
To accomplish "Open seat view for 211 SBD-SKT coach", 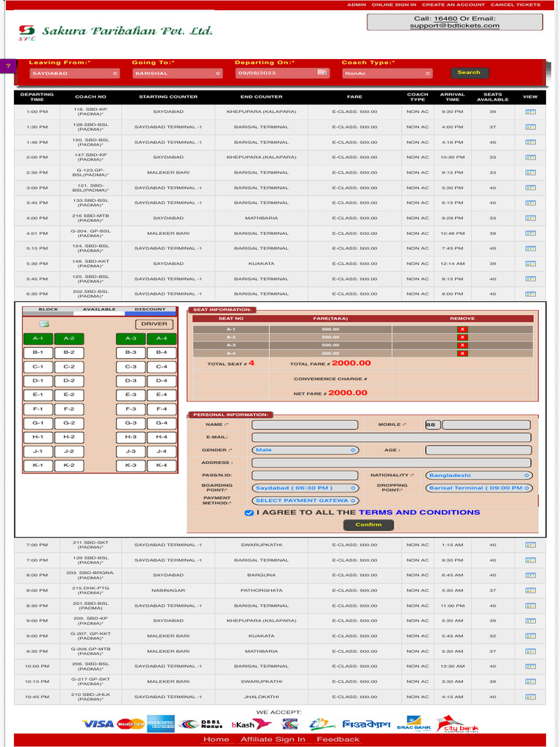I will [x=530, y=545].
